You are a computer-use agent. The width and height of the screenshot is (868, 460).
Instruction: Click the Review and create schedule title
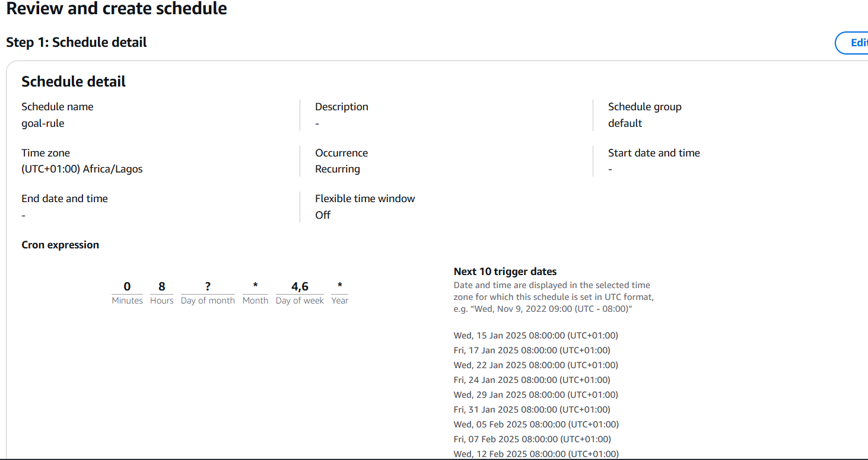[x=117, y=9]
